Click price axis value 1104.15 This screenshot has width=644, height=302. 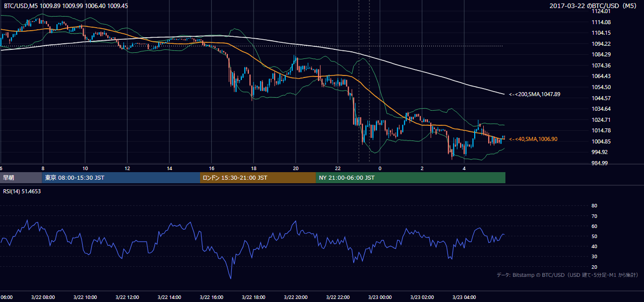(x=601, y=33)
